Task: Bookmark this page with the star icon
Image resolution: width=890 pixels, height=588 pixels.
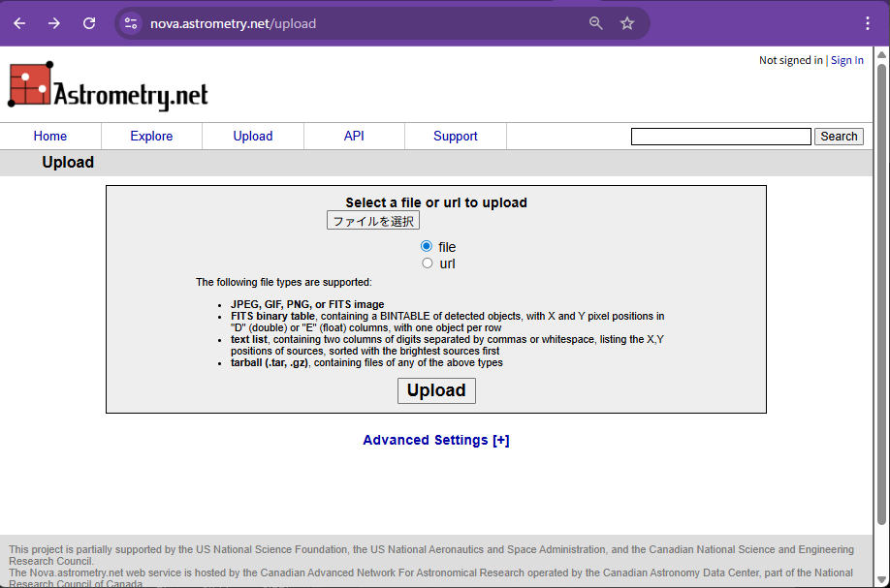Action: point(626,23)
